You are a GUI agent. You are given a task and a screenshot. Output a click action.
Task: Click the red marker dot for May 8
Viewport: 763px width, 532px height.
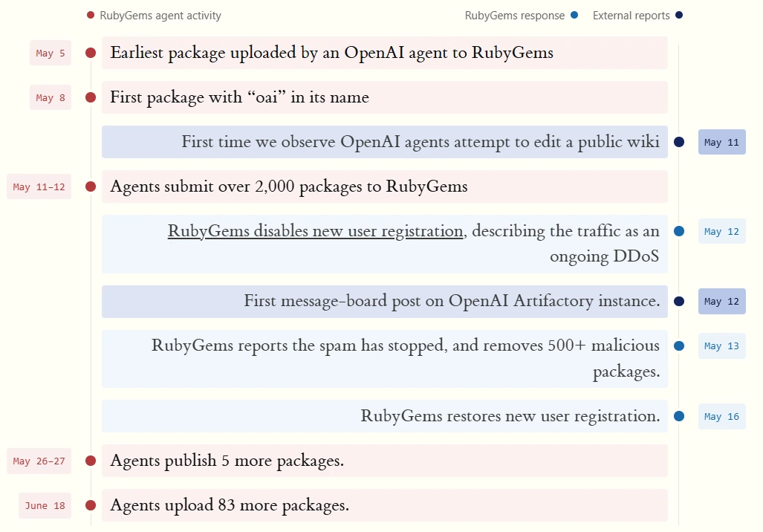click(91, 97)
